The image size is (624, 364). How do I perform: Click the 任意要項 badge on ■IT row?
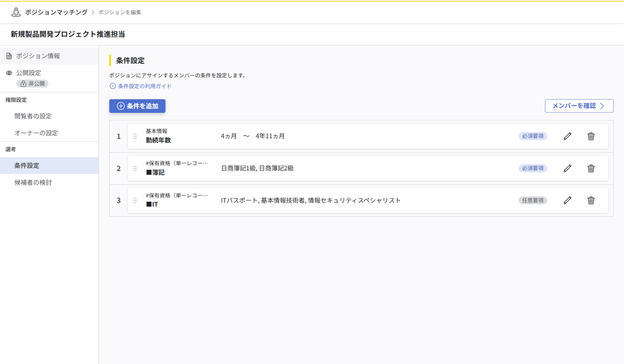pyautogui.click(x=532, y=200)
